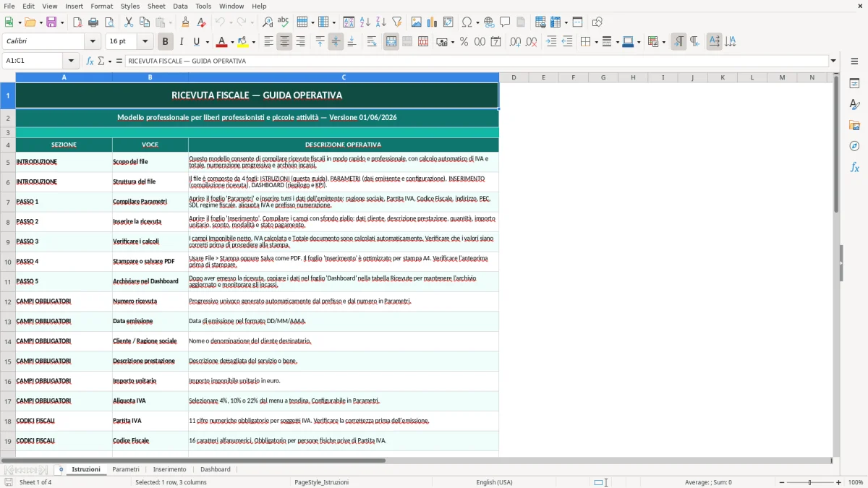
Task: Toggle Center Horizontally alignment
Action: (284, 42)
